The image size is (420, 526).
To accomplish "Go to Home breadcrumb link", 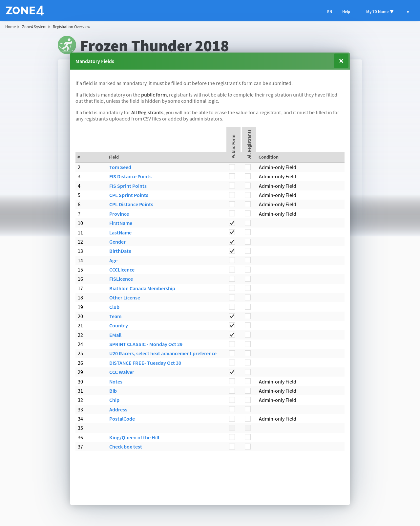I will (10, 27).
